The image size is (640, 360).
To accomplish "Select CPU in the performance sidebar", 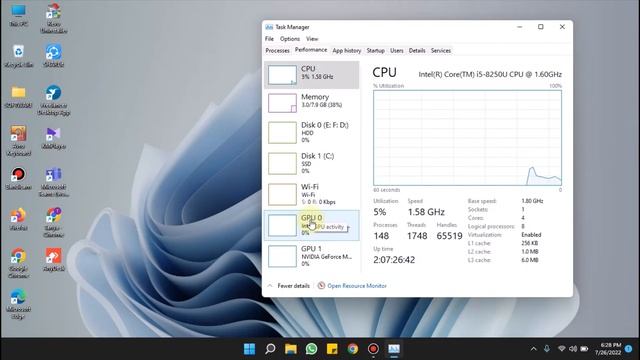I will coord(312,75).
